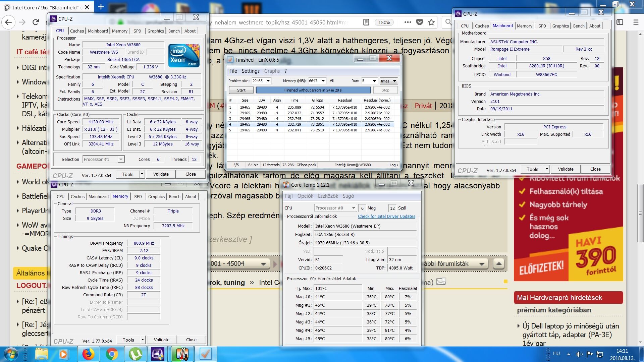Expand LinX Memory (MiB) combo box
The height and width of the screenshot is (362, 644).
(x=323, y=81)
